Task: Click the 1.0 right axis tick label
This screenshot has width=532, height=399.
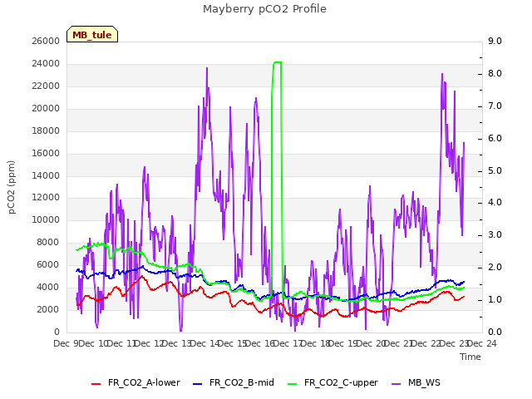Action: (x=495, y=299)
